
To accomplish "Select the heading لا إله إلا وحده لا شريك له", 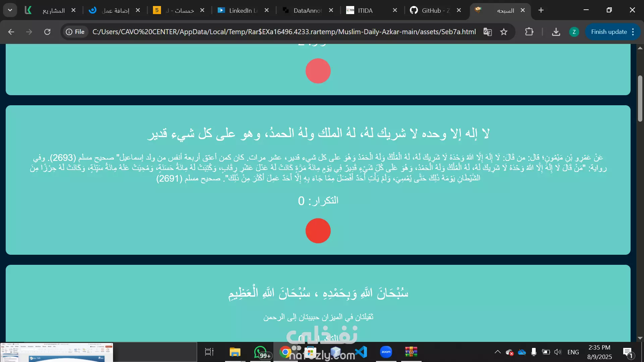I will (318, 133).
